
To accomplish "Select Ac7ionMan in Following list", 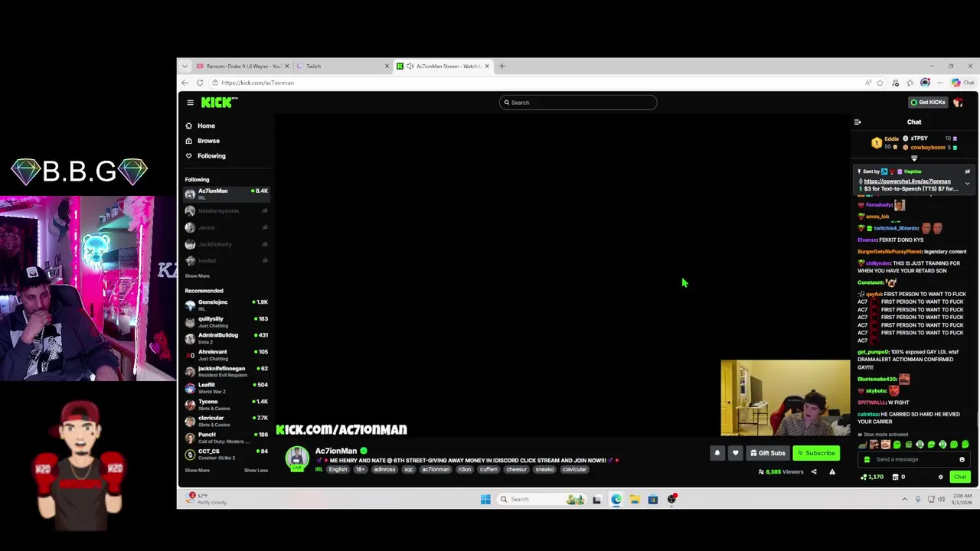I will [226, 194].
